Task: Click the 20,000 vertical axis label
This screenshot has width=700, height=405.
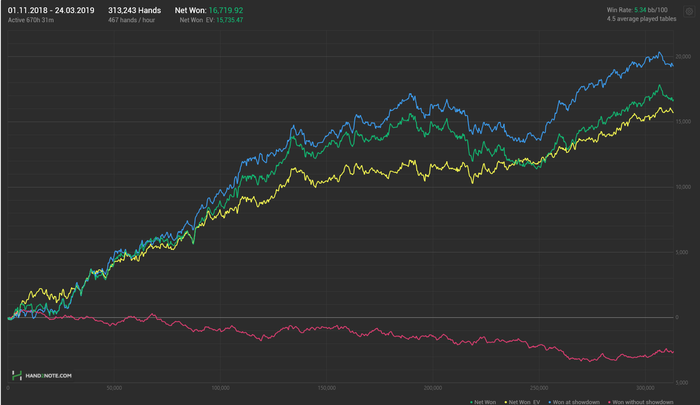Action: (683, 57)
